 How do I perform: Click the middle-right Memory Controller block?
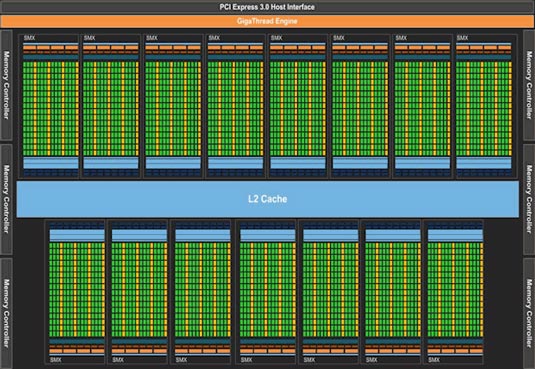529,199
